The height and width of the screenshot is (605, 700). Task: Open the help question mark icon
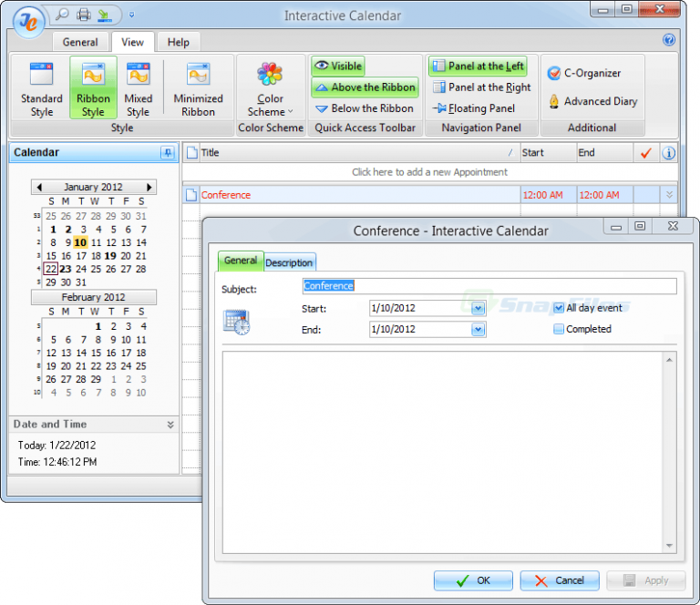pos(668,40)
